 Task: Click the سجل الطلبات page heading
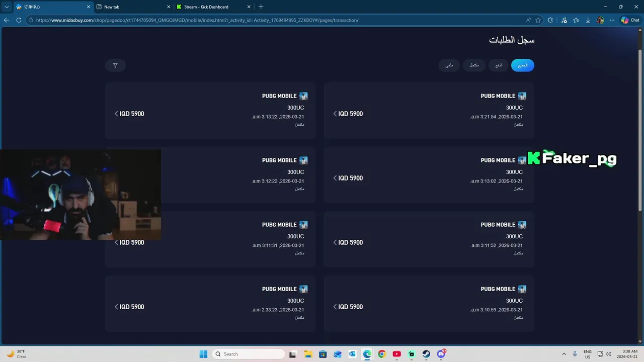pyautogui.click(x=512, y=40)
